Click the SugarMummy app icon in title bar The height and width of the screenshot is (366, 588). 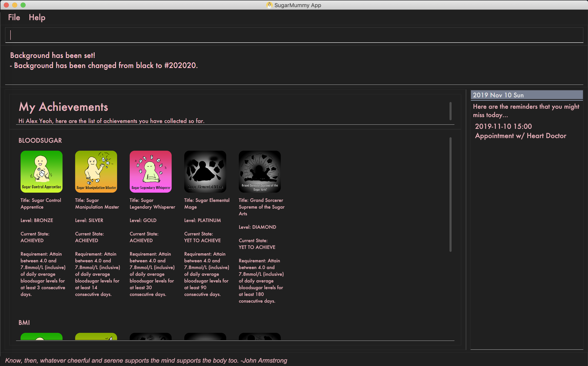(x=269, y=5)
